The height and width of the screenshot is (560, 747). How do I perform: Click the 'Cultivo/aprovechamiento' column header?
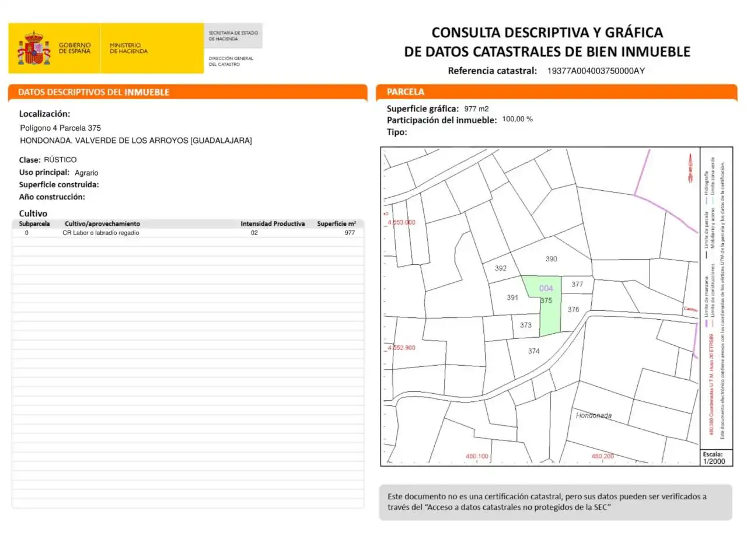[x=102, y=223]
